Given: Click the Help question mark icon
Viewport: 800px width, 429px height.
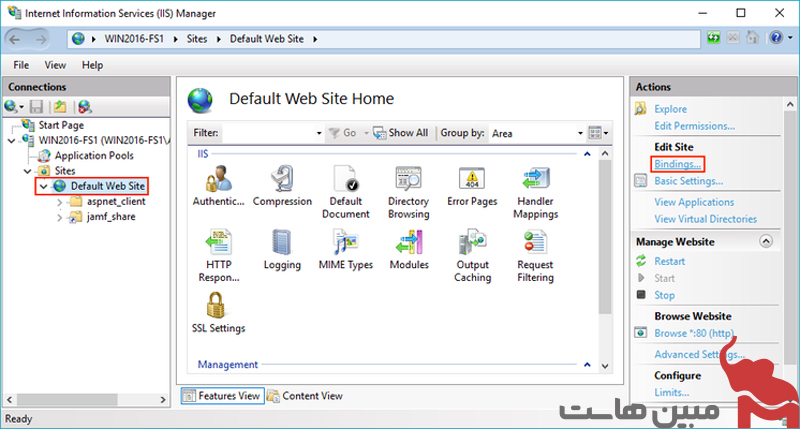Looking at the screenshot, I should coord(776,38).
